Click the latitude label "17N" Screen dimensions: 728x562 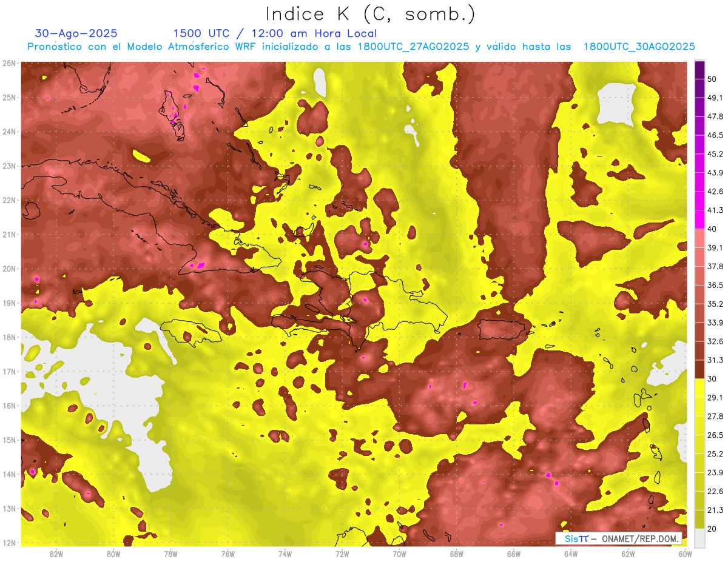[9, 372]
